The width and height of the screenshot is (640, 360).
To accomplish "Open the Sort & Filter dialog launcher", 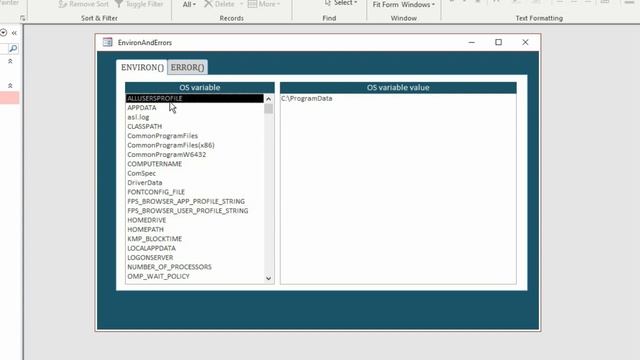I will tap(22, 18).
